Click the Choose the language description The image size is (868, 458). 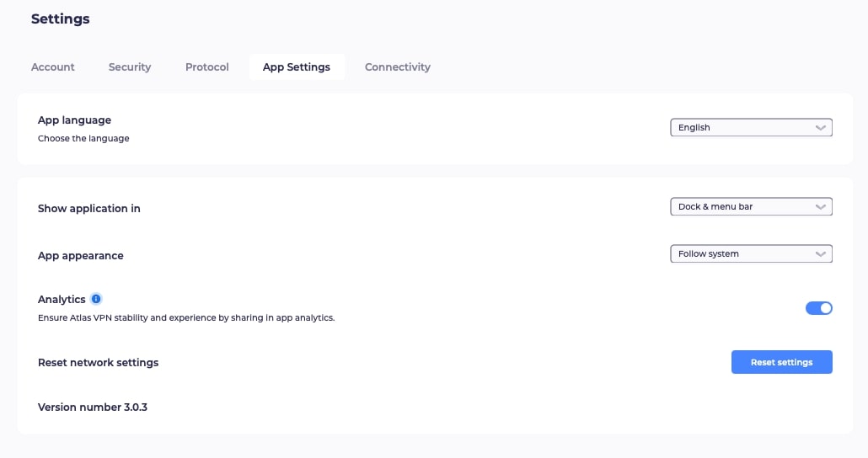pos(83,138)
